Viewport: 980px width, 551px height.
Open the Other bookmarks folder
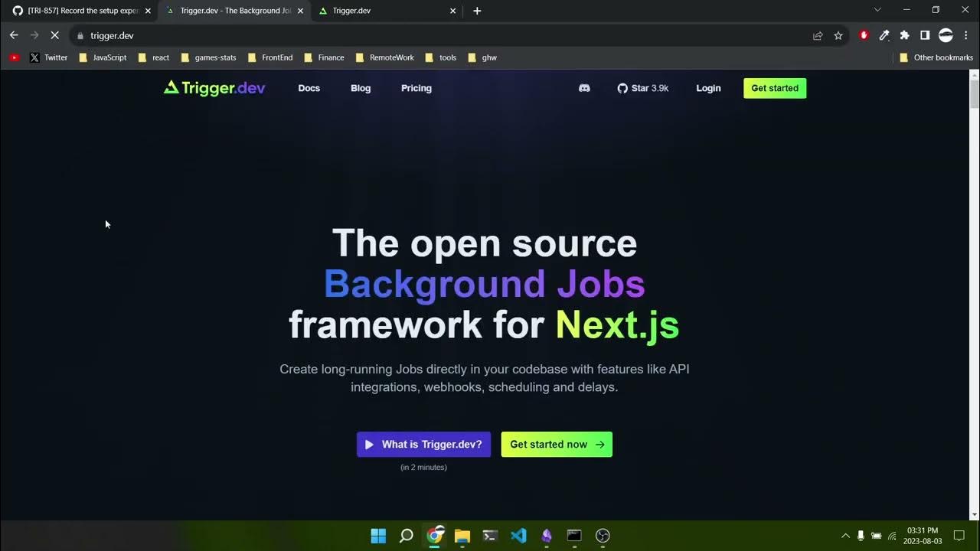point(936,57)
